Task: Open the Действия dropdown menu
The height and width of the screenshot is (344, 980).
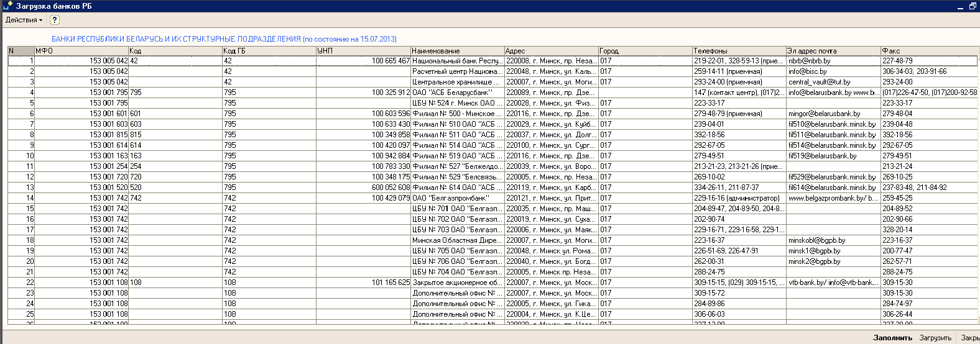Action: pos(24,20)
